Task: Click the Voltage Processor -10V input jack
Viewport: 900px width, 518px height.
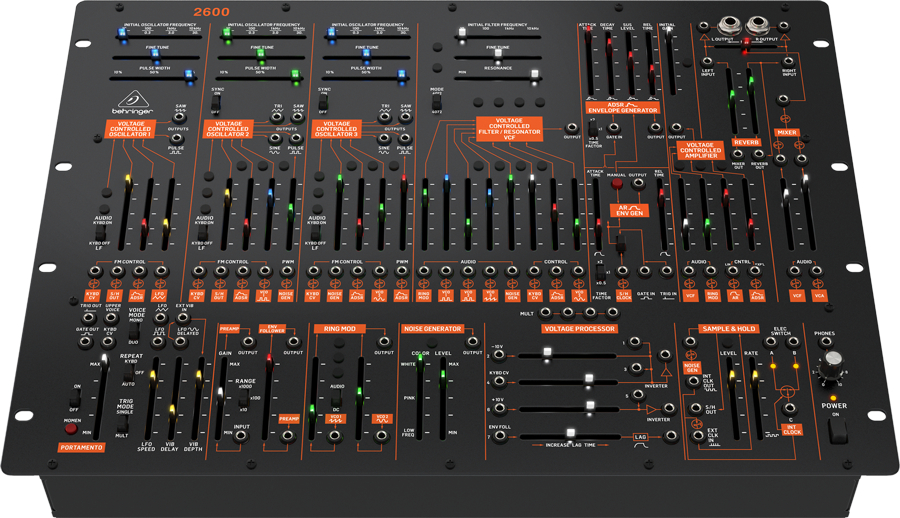Action: pos(499,354)
